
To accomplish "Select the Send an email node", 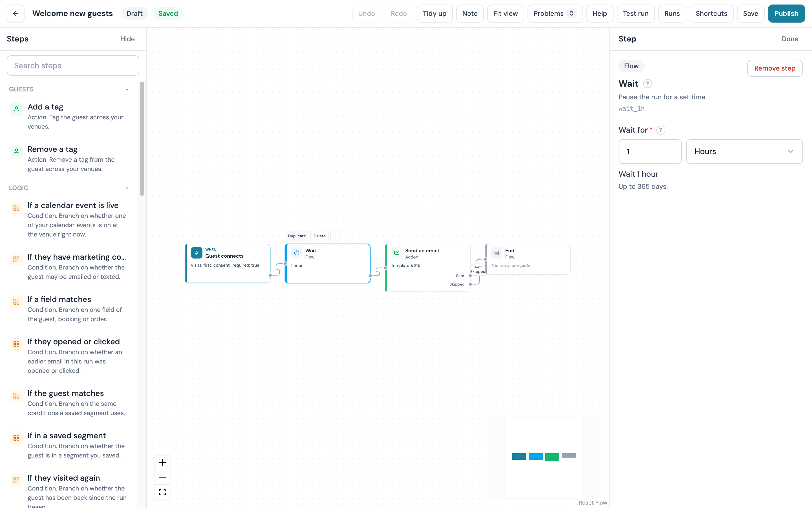I will click(x=428, y=268).
